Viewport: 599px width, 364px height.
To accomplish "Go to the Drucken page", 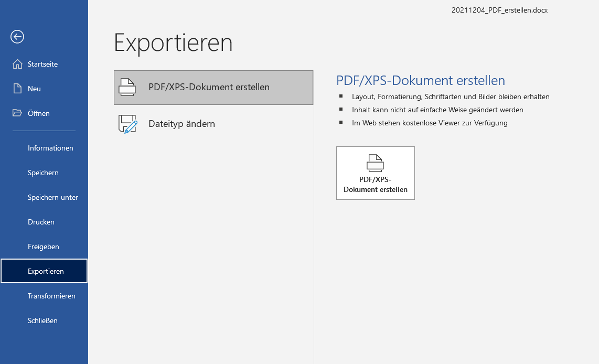I will [44, 222].
